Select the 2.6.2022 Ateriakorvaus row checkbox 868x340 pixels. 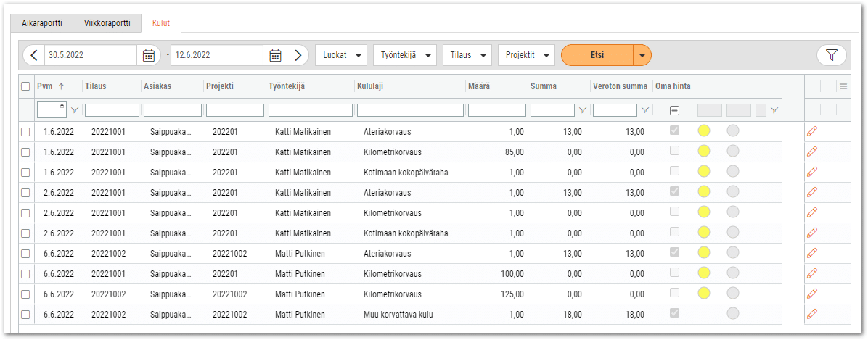tap(25, 192)
